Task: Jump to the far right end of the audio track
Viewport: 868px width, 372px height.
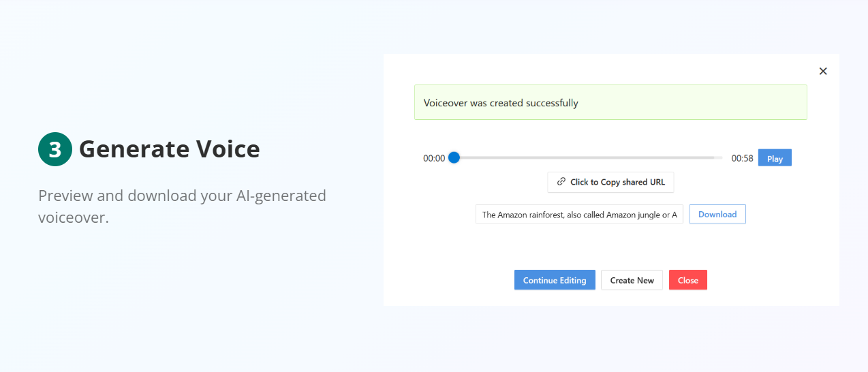Action: [x=720, y=158]
